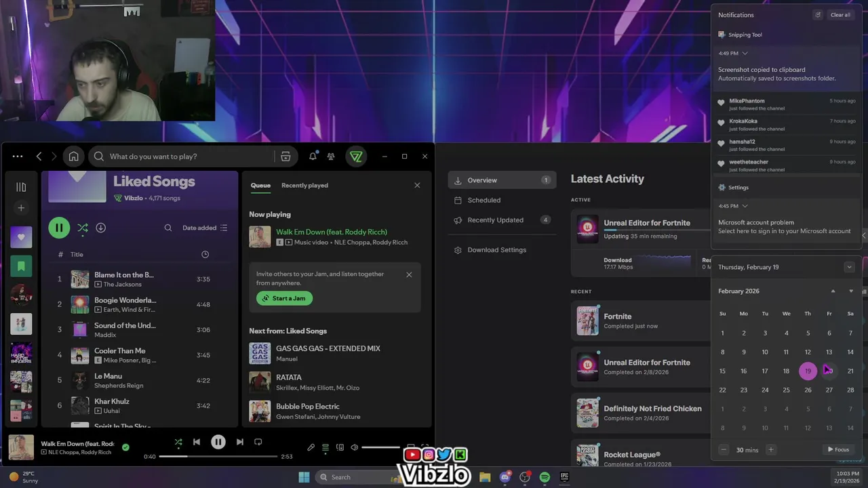Start a Focus session
868x488 pixels.
[838, 449]
